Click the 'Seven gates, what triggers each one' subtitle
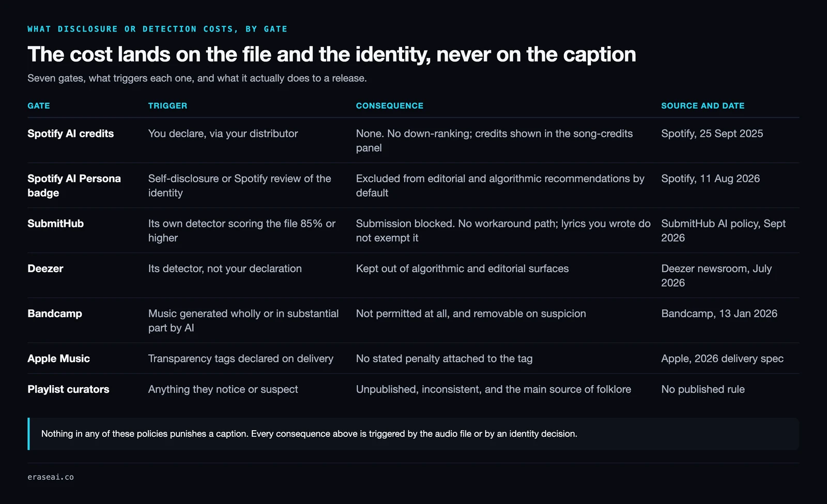This screenshot has width=827, height=504. 197,78
